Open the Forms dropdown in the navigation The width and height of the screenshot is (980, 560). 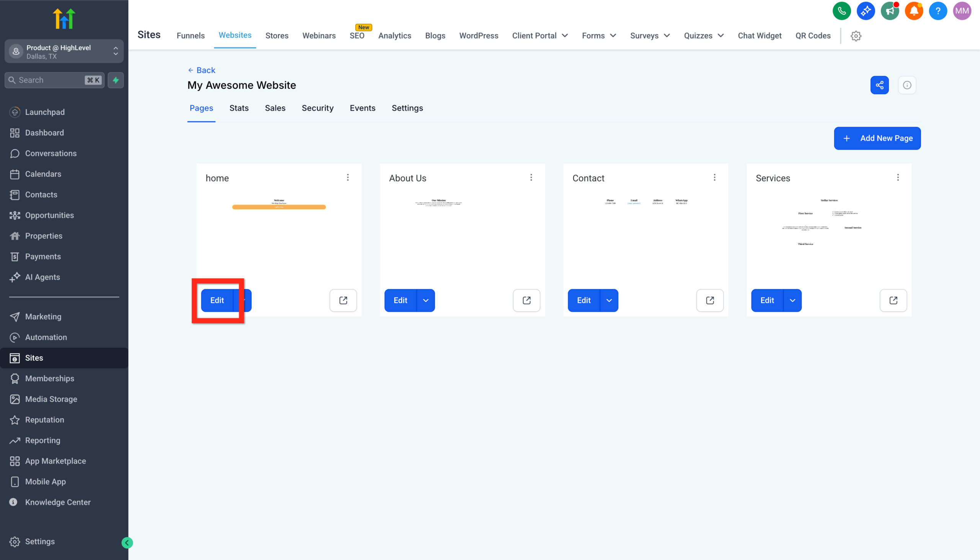pos(598,35)
